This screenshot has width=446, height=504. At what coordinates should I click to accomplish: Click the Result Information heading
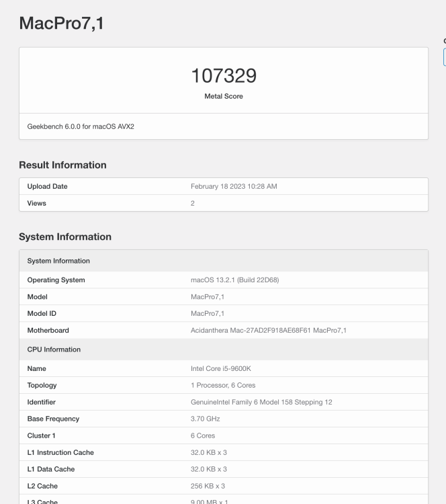pyautogui.click(x=62, y=165)
